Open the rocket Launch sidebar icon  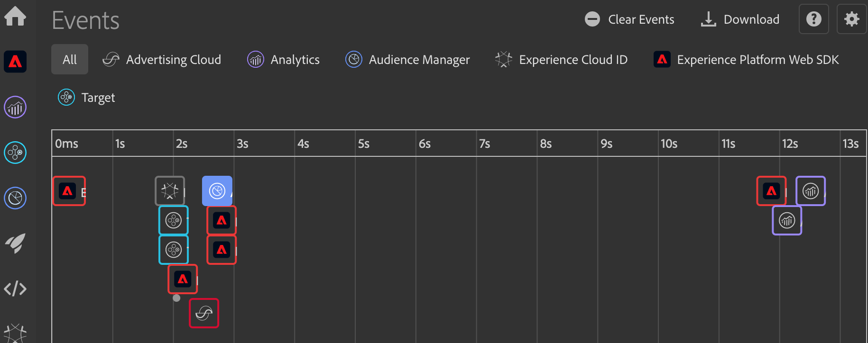pyautogui.click(x=15, y=243)
